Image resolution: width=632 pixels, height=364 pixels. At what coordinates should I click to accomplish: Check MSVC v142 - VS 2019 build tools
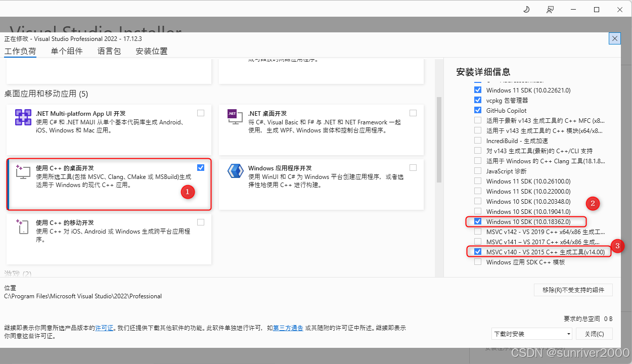point(478,232)
